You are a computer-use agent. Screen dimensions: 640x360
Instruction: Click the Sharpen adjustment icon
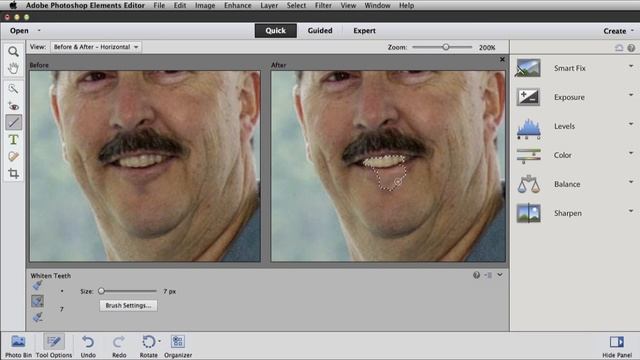coord(529,213)
